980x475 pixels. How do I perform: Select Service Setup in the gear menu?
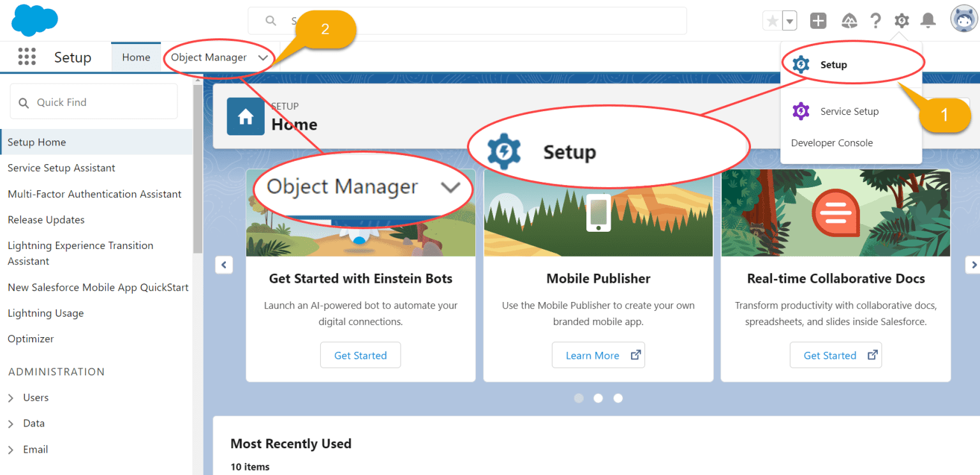tap(851, 111)
